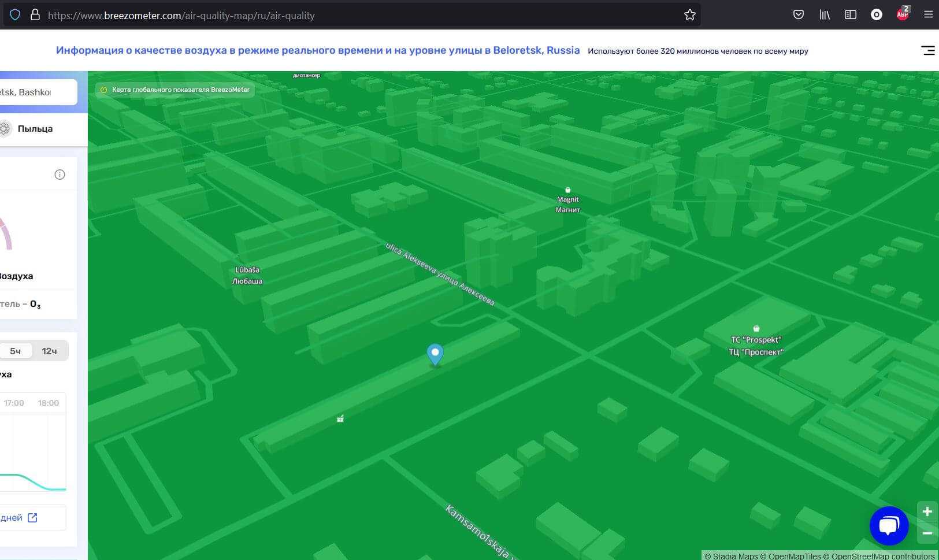Open the chat support bubble
The height and width of the screenshot is (560, 939).
[889, 525]
